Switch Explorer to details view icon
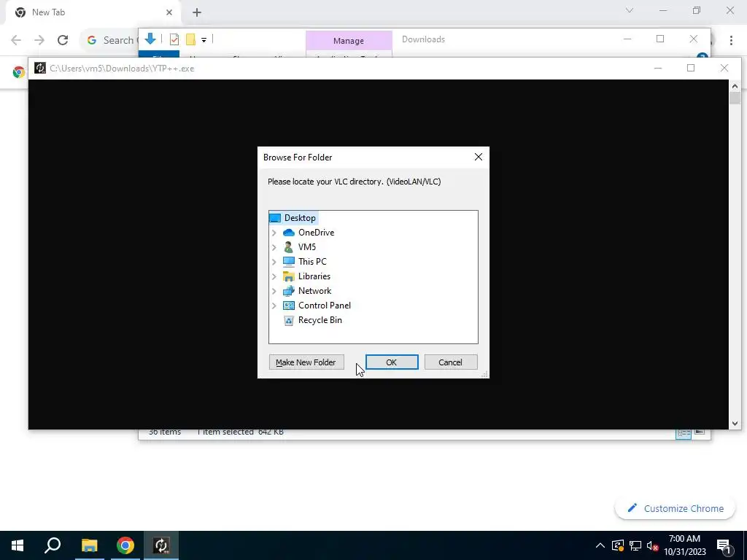This screenshot has height=560, width=747. point(684,432)
